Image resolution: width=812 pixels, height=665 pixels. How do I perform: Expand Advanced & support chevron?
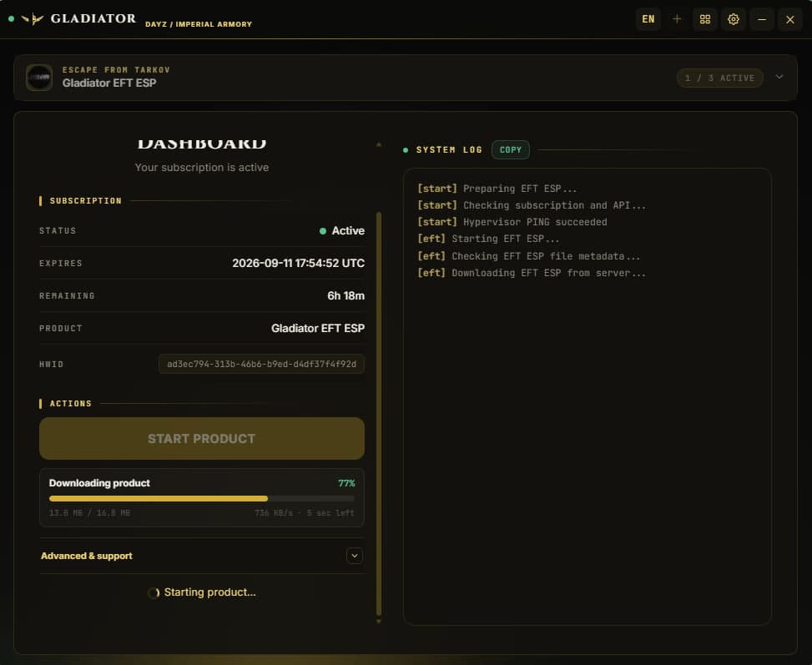(x=354, y=556)
